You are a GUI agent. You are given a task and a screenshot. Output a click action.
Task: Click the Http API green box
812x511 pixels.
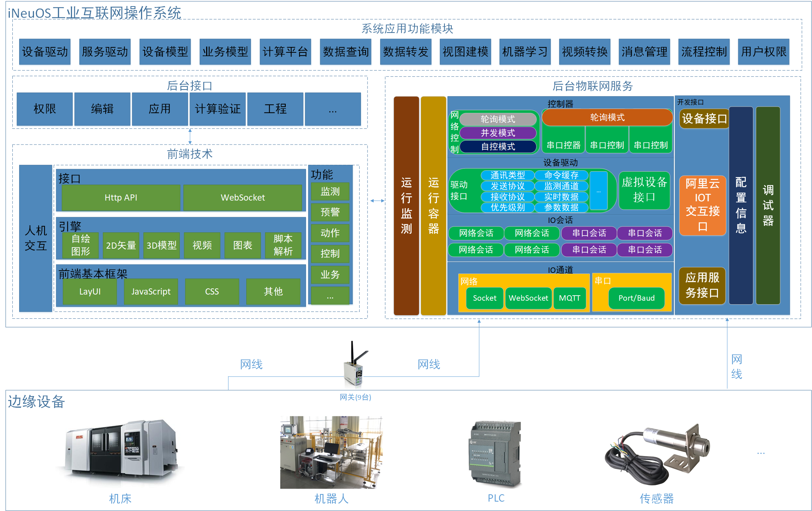point(121,198)
